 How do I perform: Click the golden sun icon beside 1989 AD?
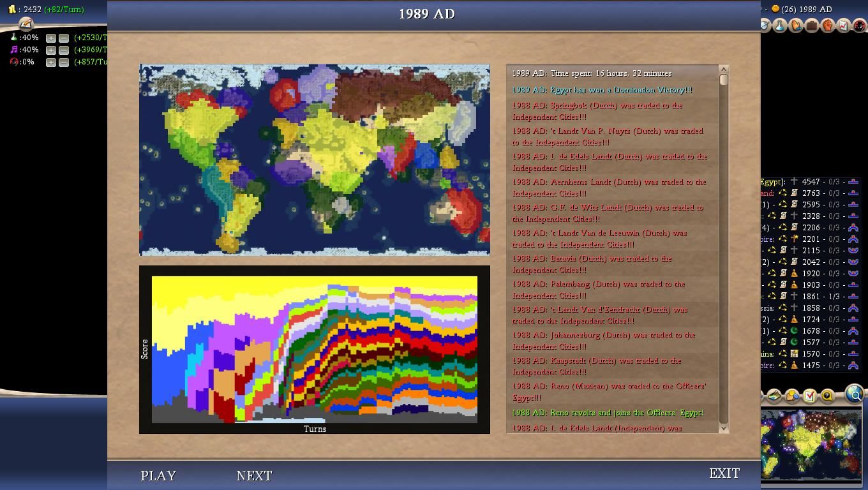pyautogui.click(x=775, y=9)
